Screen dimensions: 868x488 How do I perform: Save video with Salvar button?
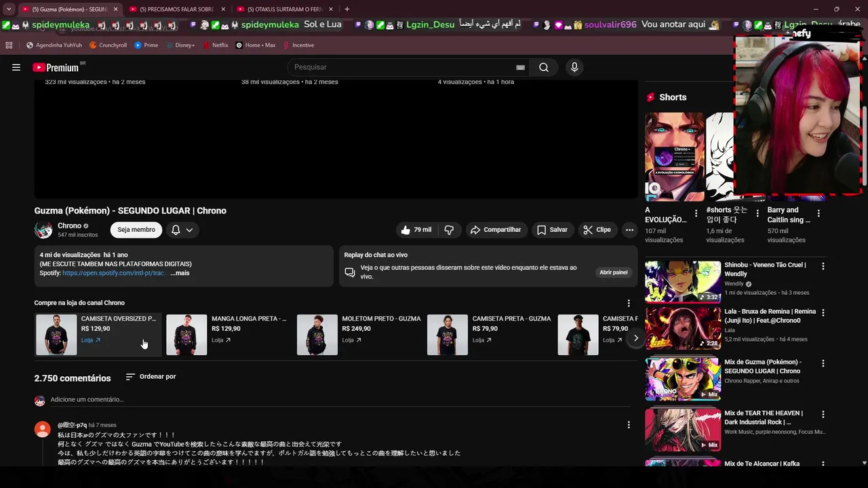552,230
